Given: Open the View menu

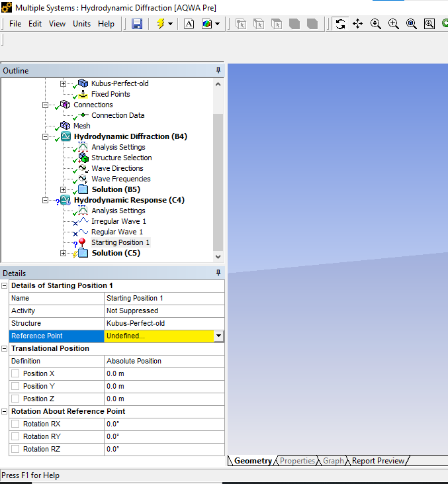Looking at the screenshot, I should (57, 24).
